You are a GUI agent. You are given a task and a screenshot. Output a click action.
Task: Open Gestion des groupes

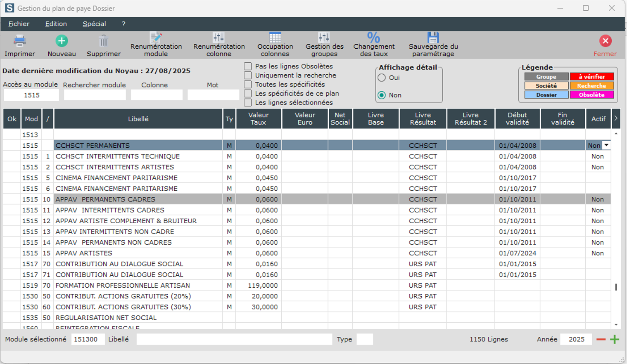pos(324,38)
